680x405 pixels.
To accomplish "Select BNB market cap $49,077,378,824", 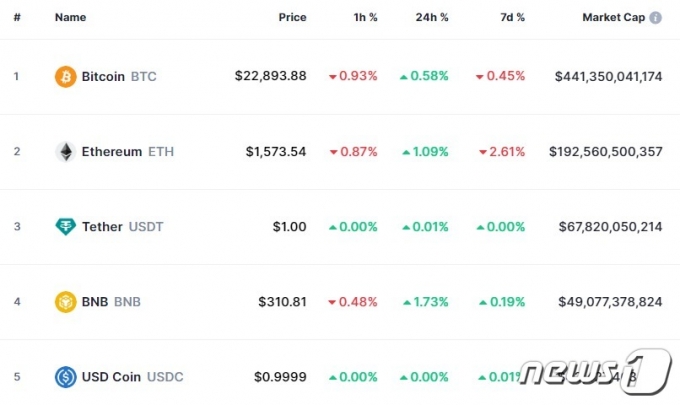I will point(610,302).
